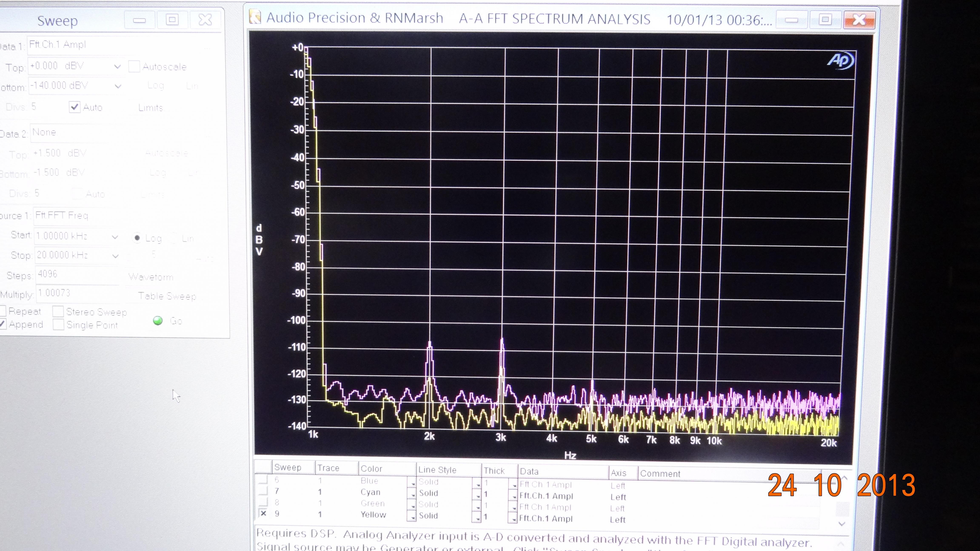Open the Data 1 Bottom units dropdown
The image size is (980, 551).
click(x=118, y=86)
